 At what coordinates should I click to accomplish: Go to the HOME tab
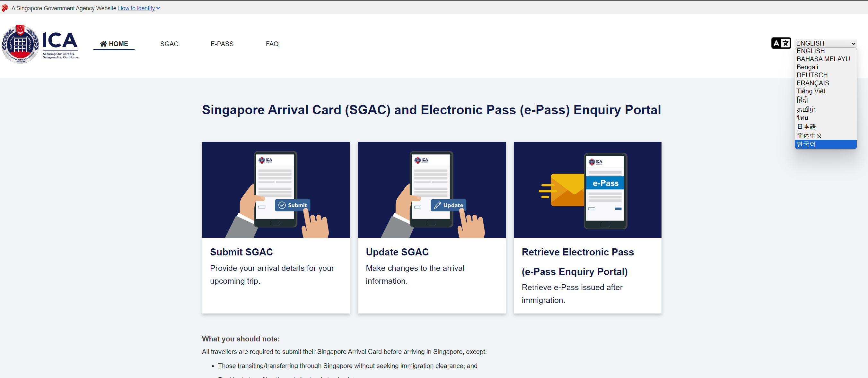(x=114, y=44)
